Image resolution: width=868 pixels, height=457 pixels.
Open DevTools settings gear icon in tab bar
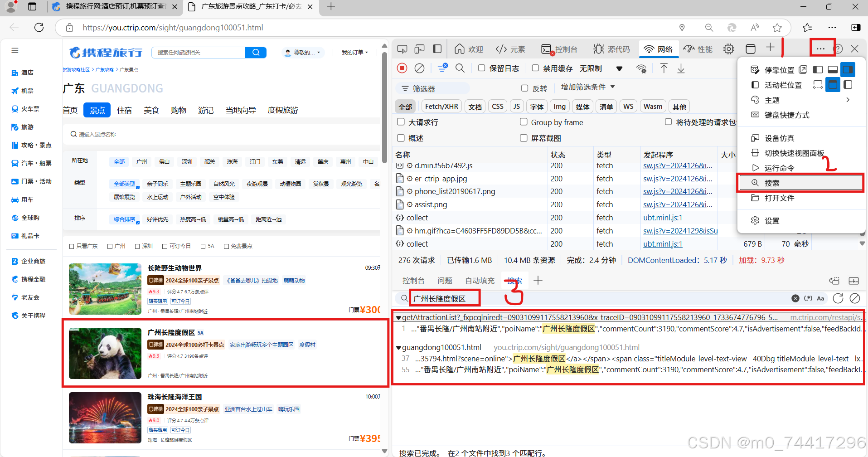[x=729, y=49]
